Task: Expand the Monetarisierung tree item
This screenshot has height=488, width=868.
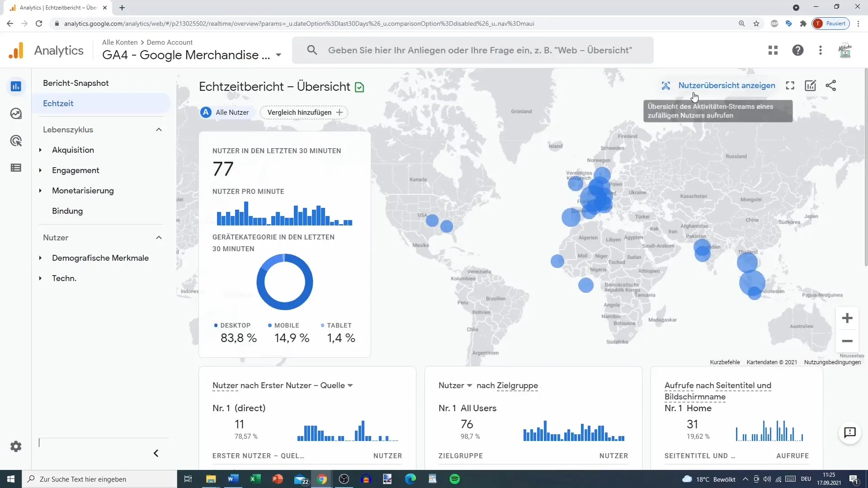Action: (40, 191)
